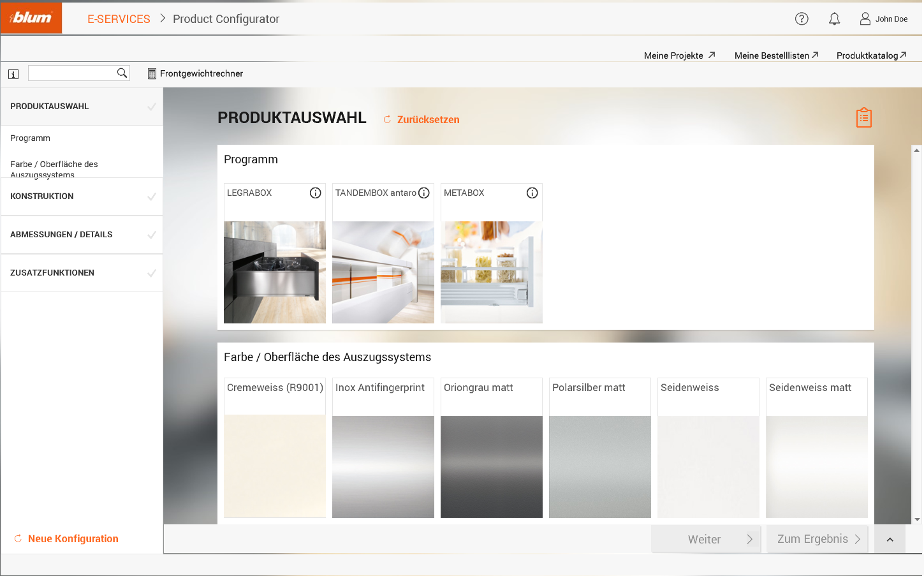Go to Programm in the sidebar
The width and height of the screenshot is (924, 576).
pyautogui.click(x=30, y=138)
